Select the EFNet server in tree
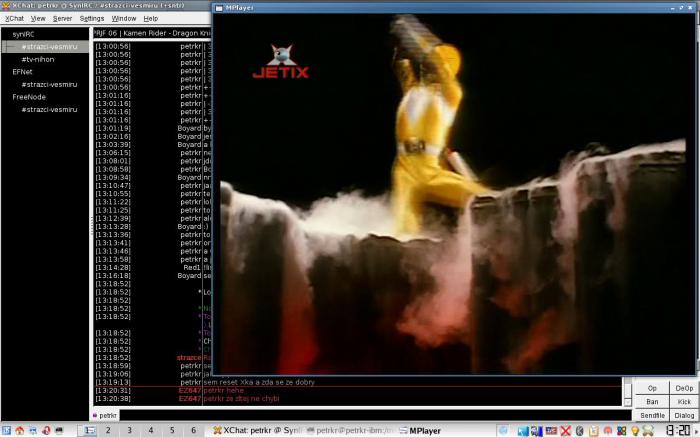 (x=22, y=72)
